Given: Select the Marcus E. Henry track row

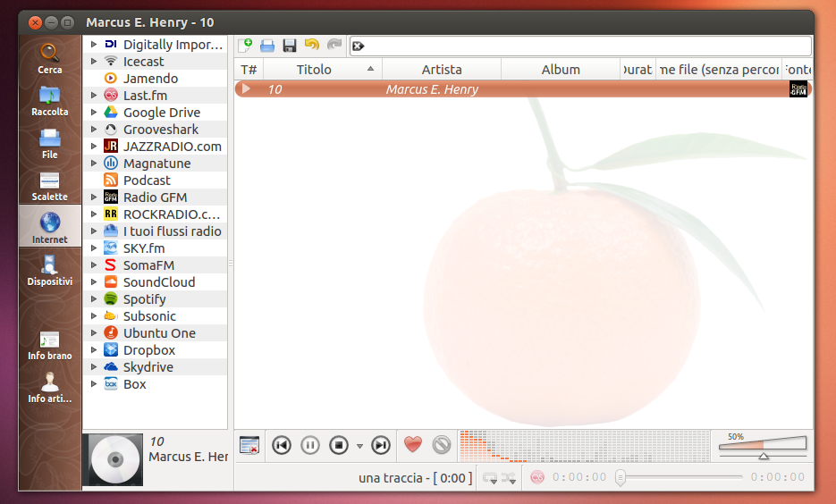Looking at the screenshot, I should 524,89.
